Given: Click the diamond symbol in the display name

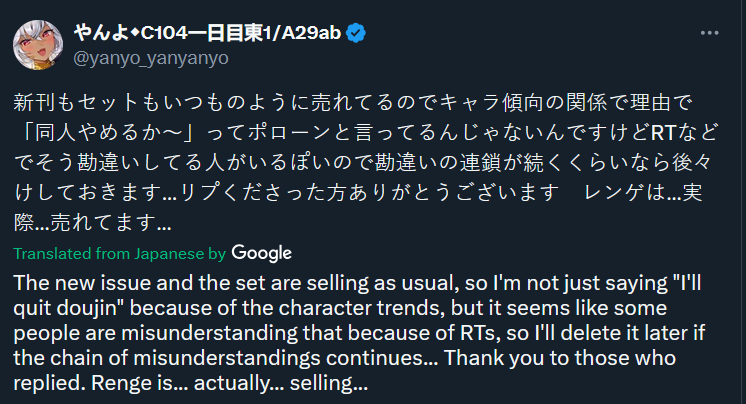Looking at the screenshot, I should 135,33.
